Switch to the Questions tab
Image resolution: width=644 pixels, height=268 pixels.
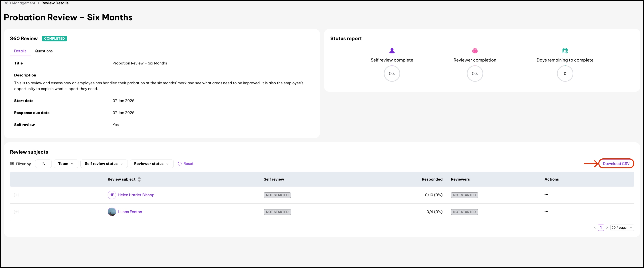click(x=44, y=51)
